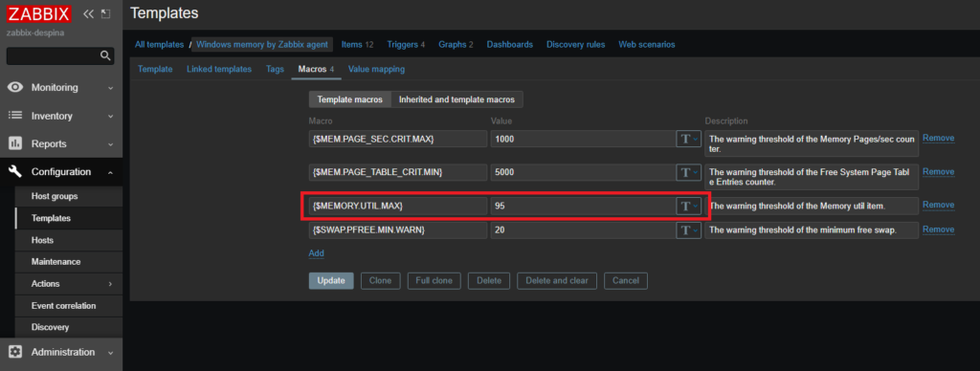Expand the Inventory menu chevron
Screen dimensions: 980x371
pyautogui.click(x=111, y=116)
